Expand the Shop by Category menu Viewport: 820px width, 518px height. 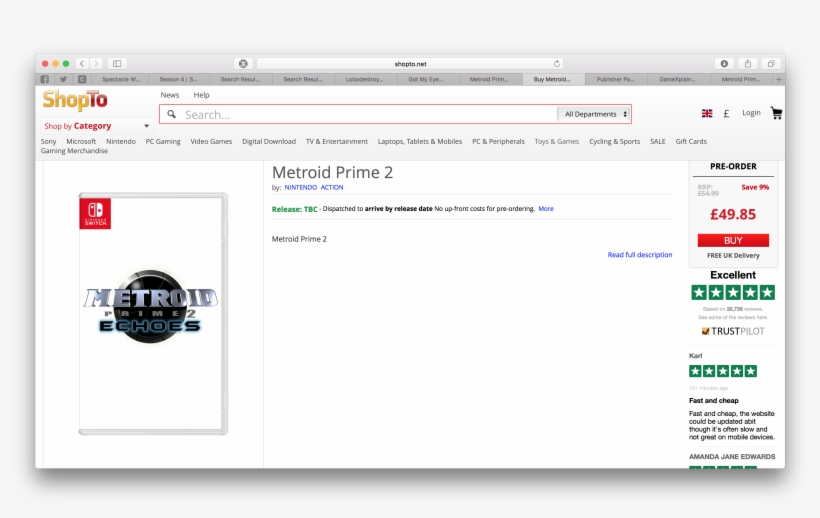click(96, 126)
